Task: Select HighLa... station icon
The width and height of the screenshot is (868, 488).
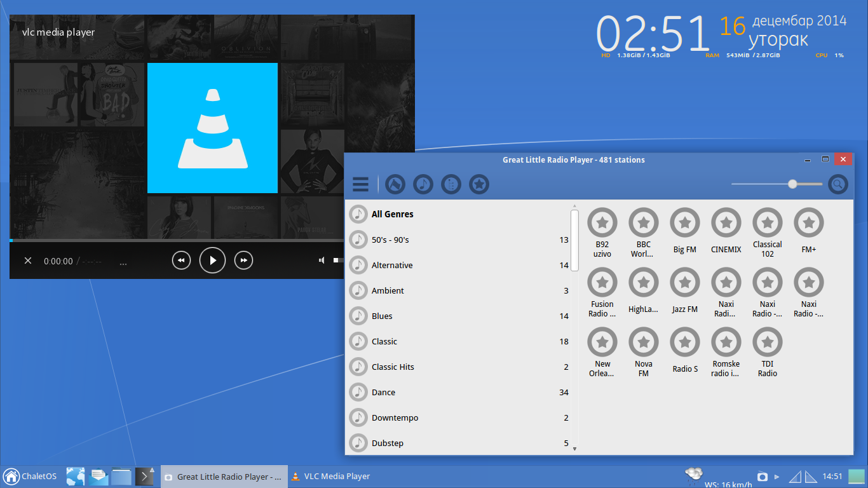Action: [644, 282]
